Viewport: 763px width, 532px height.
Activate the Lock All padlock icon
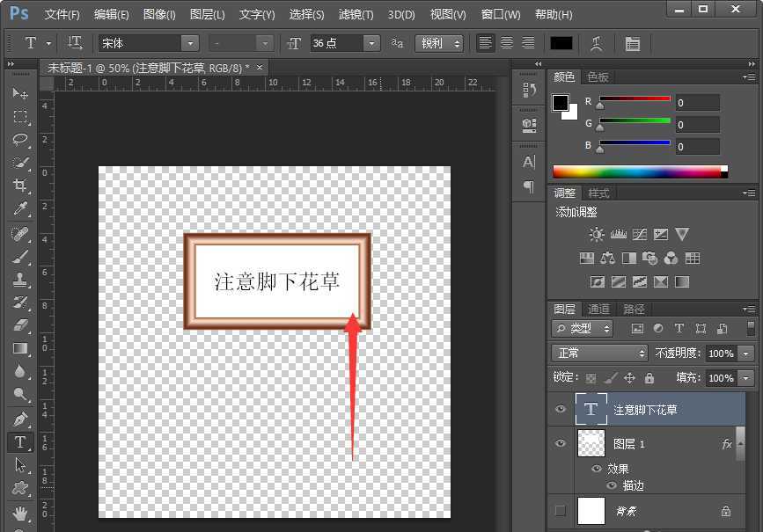click(649, 378)
